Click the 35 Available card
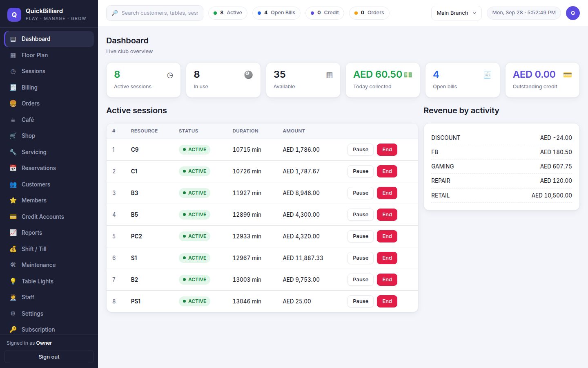 pos(303,80)
